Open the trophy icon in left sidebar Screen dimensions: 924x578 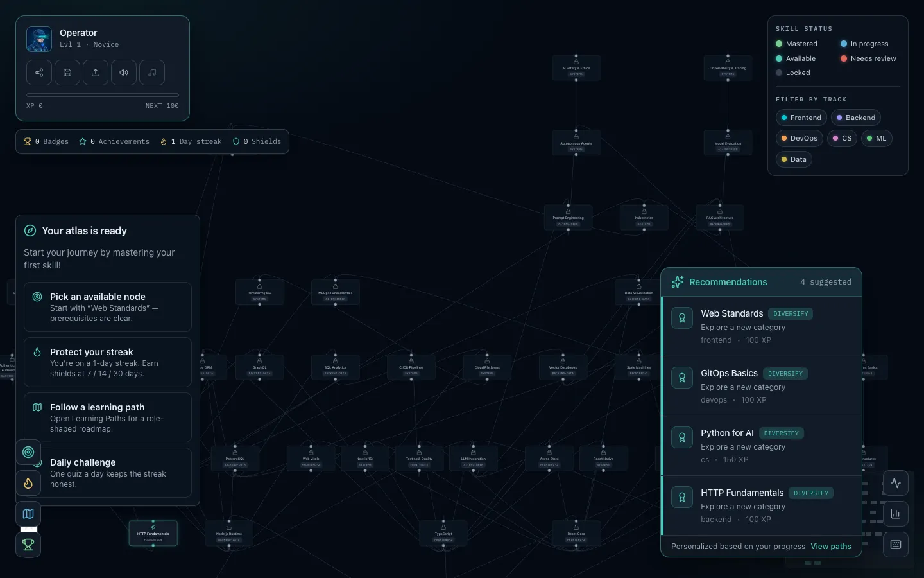(28, 545)
